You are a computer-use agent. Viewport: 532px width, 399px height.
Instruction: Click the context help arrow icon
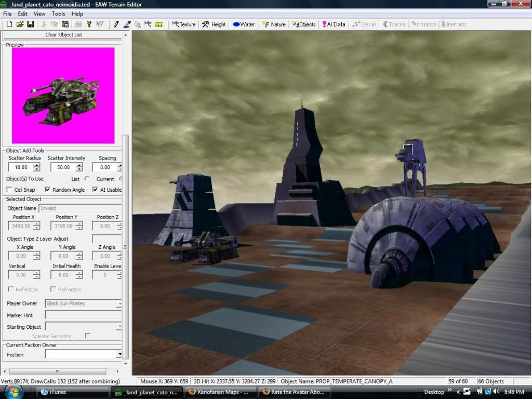click(99, 24)
